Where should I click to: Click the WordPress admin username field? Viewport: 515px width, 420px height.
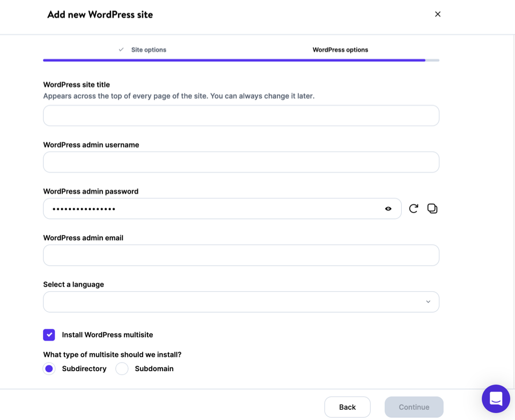click(x=241, y=162)
